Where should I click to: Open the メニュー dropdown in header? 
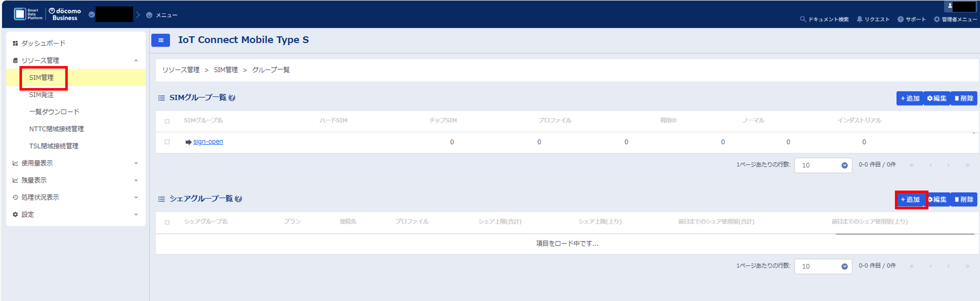coord(162,15)
